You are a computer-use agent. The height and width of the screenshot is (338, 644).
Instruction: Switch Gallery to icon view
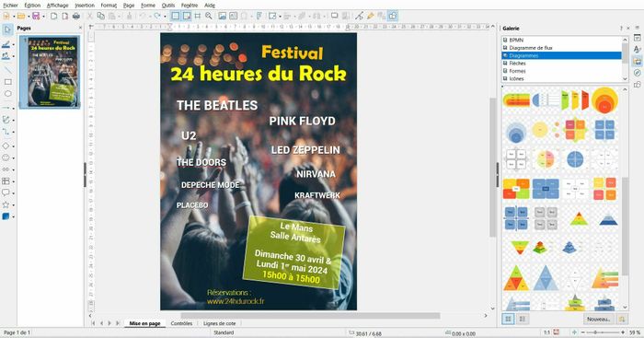click(508, 319)
